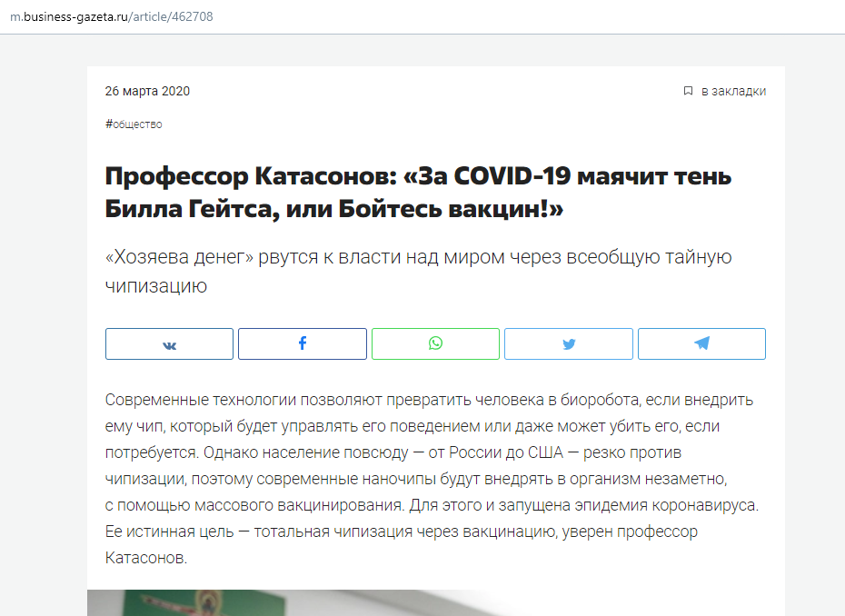Open the article photo below the text
Image resolution: width=845 pixels, height=616 pixels.
435,602
